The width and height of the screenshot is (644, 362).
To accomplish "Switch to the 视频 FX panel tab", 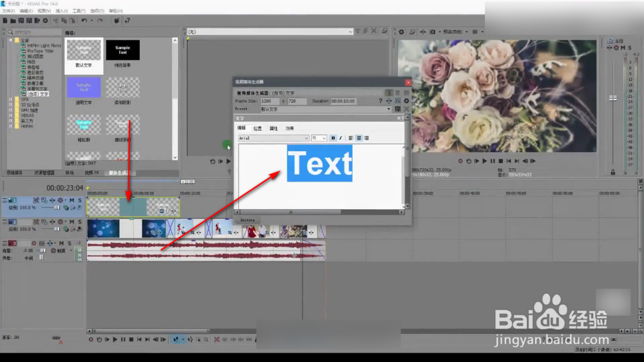I will coord(91,173).
